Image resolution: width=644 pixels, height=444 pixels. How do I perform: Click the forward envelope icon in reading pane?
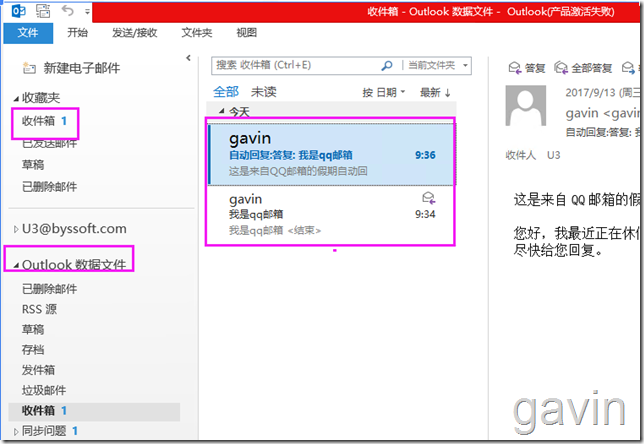pos(628,68)
